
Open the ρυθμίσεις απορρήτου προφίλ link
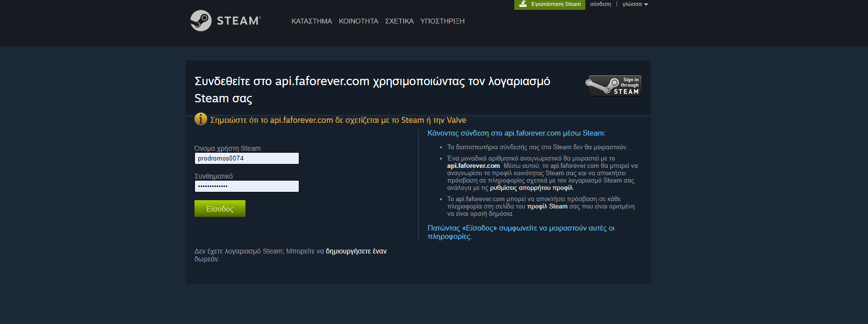pos(531,188)
